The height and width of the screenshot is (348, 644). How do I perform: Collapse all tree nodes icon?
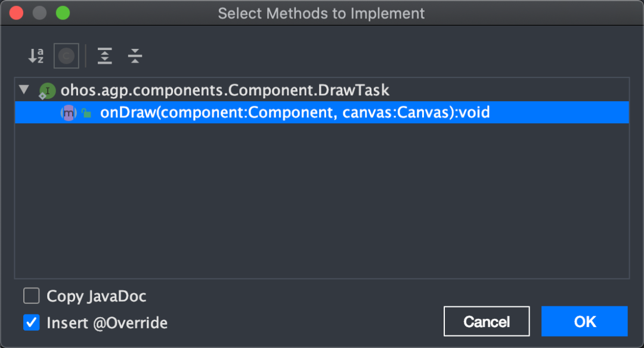pyautogui.click(x=135, y=56)
